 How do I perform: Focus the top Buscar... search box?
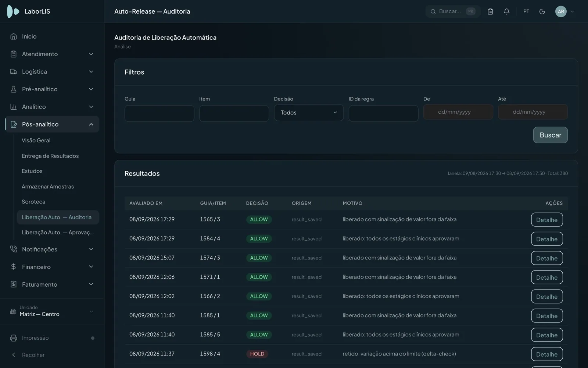point(453,11)
